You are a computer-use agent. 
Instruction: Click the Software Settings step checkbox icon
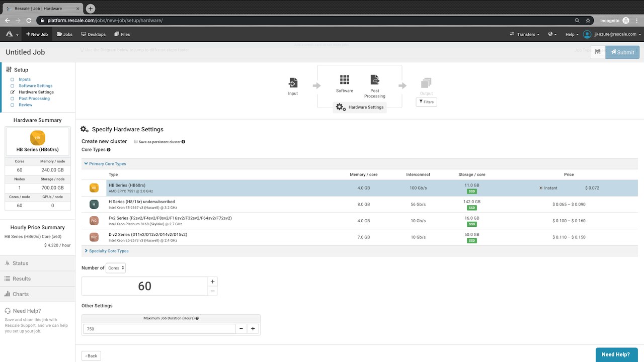click(x=13, y=85)
